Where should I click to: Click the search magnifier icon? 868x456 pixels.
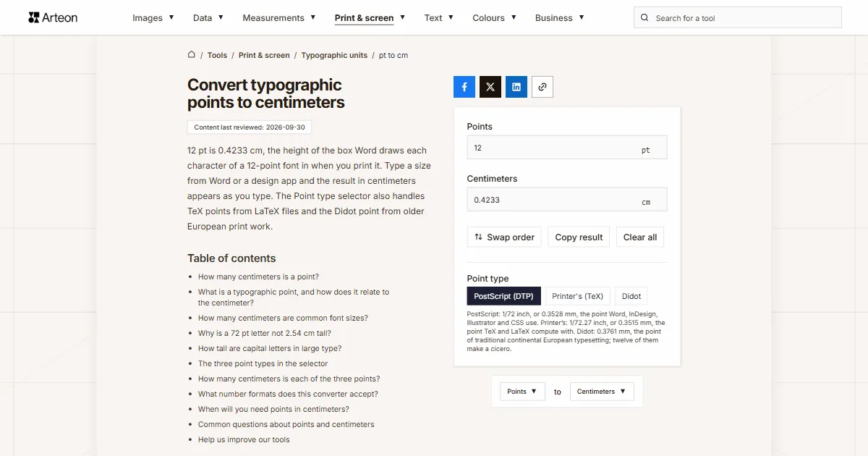(645, 18)
